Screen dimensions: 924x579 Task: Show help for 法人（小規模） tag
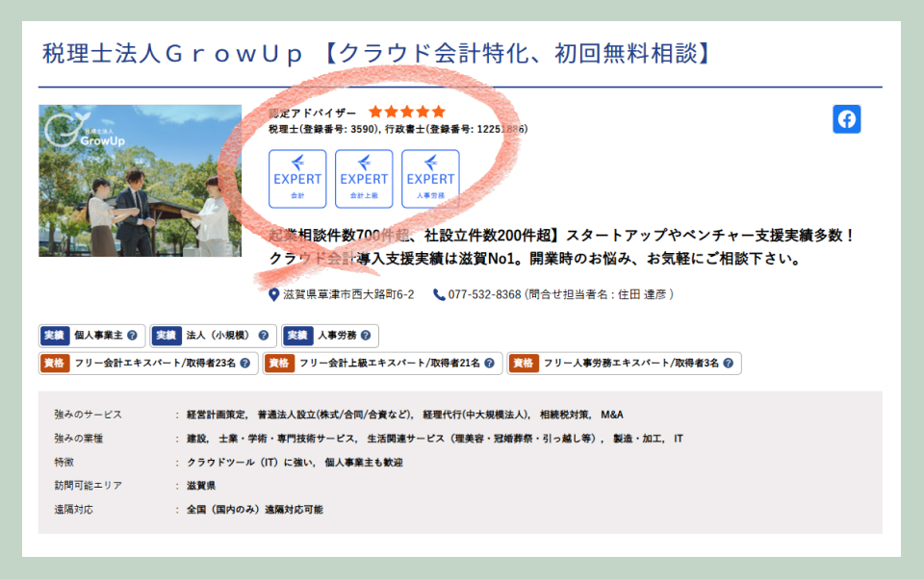pos(264,336)
